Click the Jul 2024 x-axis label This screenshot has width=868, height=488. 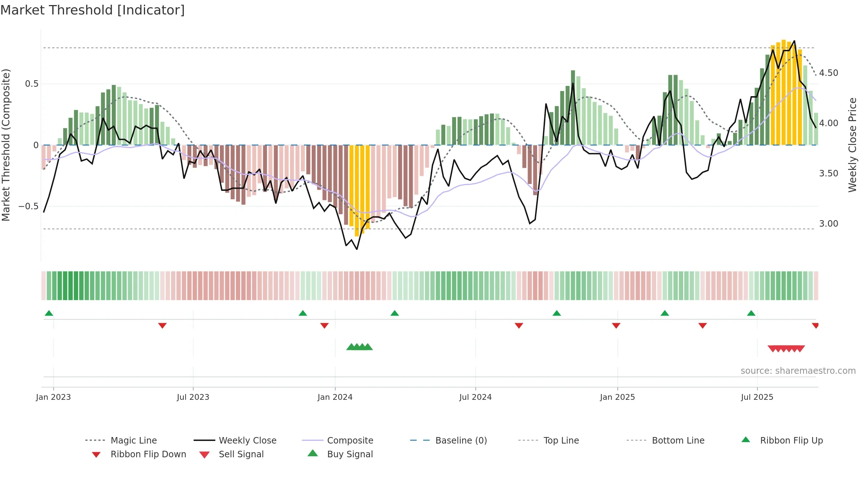(476, 397)
